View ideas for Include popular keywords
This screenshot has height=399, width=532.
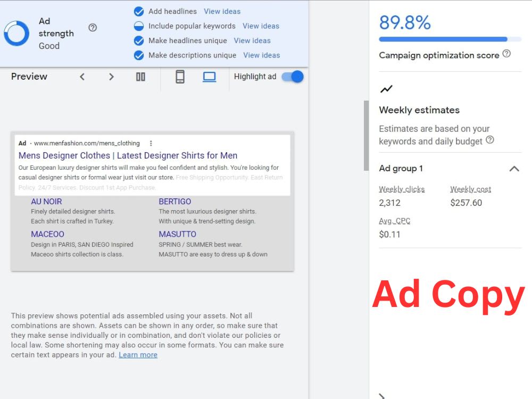(x=261, y=26)
